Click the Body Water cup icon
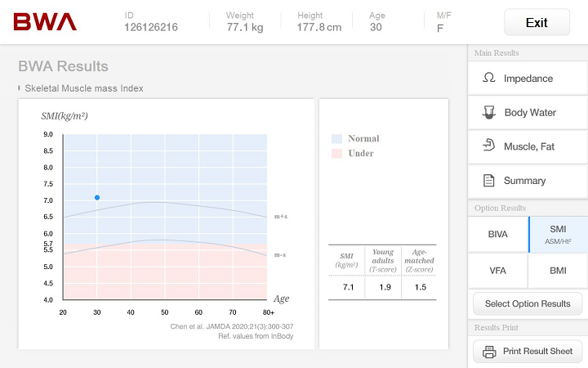 pyautogui.click(x=489, y=113)
